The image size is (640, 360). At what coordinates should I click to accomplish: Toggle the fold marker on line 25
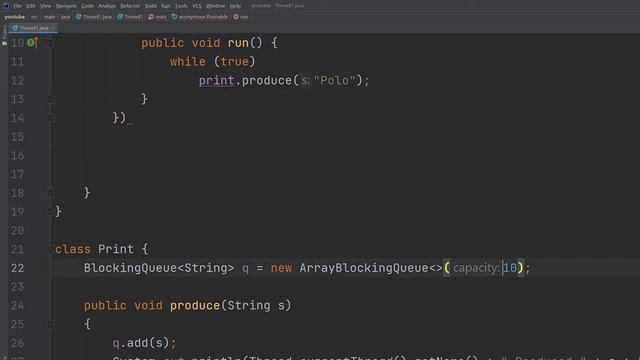(51, 324)
